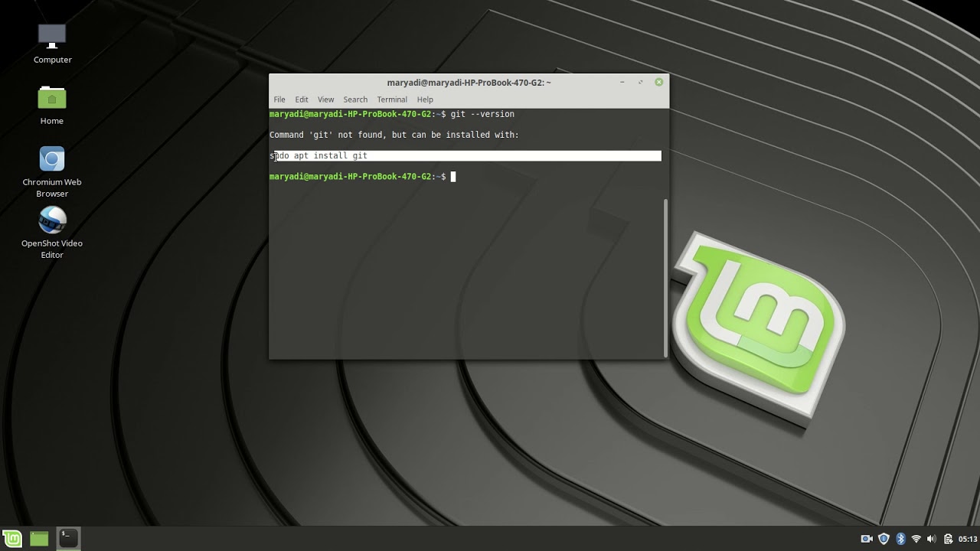980x551 pixels.
Task: Open the file manager from the panel
Action: (x=39, y=538)
